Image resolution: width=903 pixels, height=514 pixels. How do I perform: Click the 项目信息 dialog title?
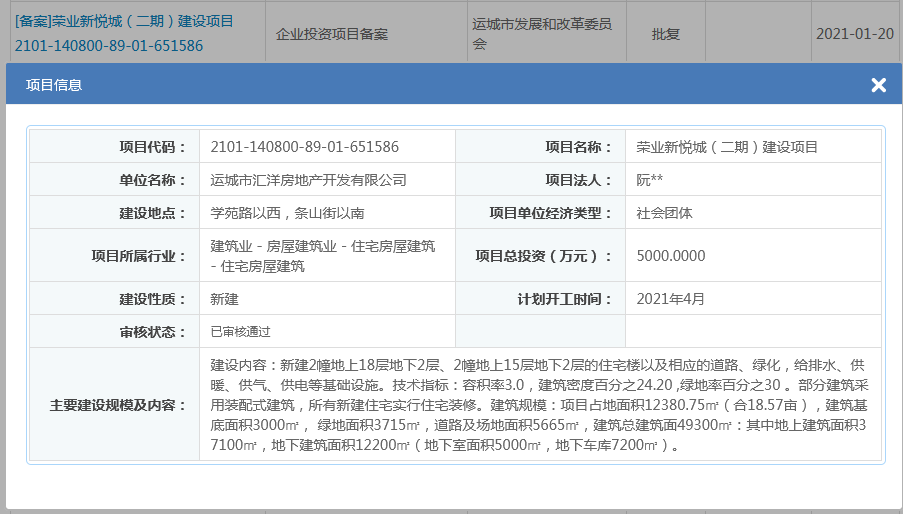(54, 86)
